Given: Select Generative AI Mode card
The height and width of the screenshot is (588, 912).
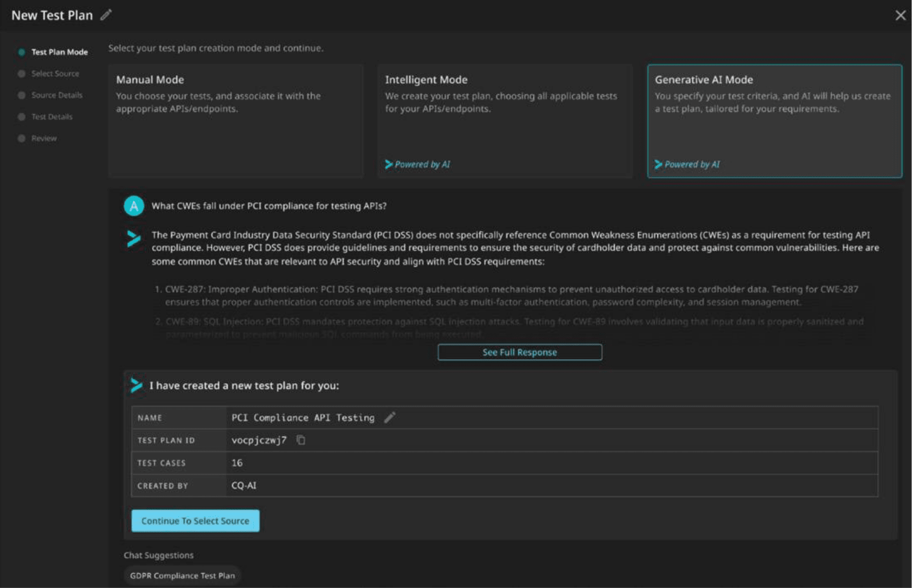Looking at the screenshot, I should click(774, 121).
